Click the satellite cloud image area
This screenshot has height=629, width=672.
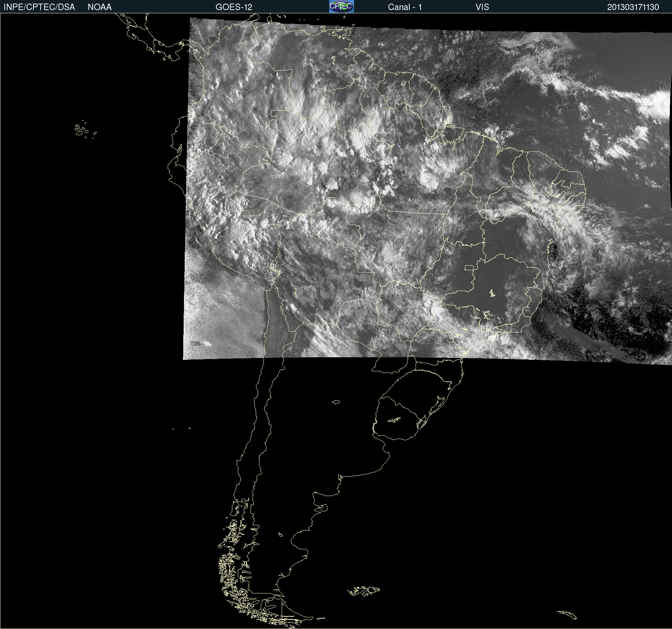point(427,190)
